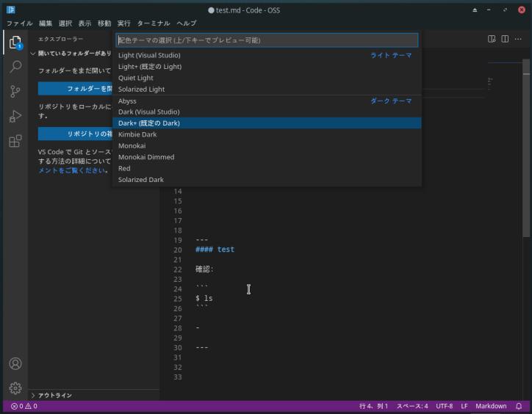Open the Accounts icon in activity bar
This screenshot has height=414, width=532.
click(15, 363)
